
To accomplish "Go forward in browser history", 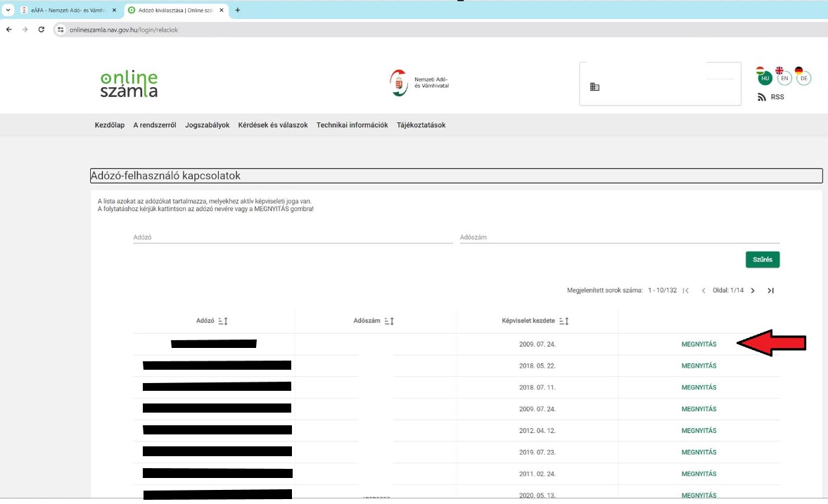I will pyautogui.click(x=25, y=30).
